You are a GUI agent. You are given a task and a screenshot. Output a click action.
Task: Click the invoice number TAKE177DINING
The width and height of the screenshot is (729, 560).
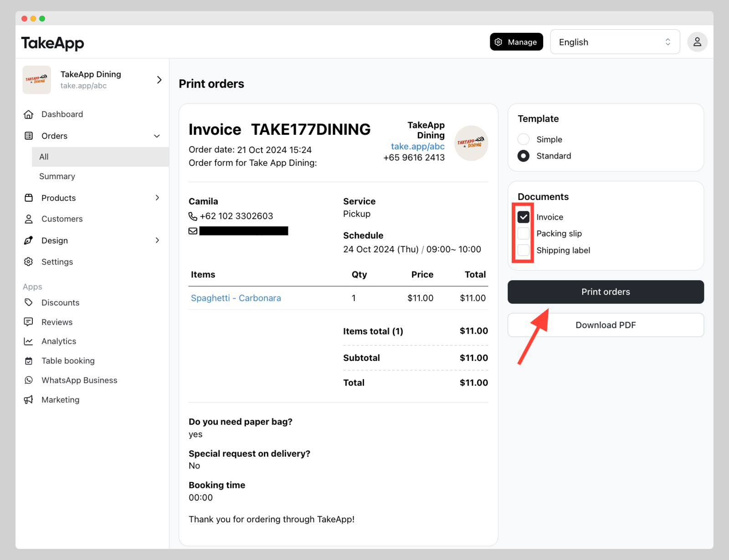point(311,129)
